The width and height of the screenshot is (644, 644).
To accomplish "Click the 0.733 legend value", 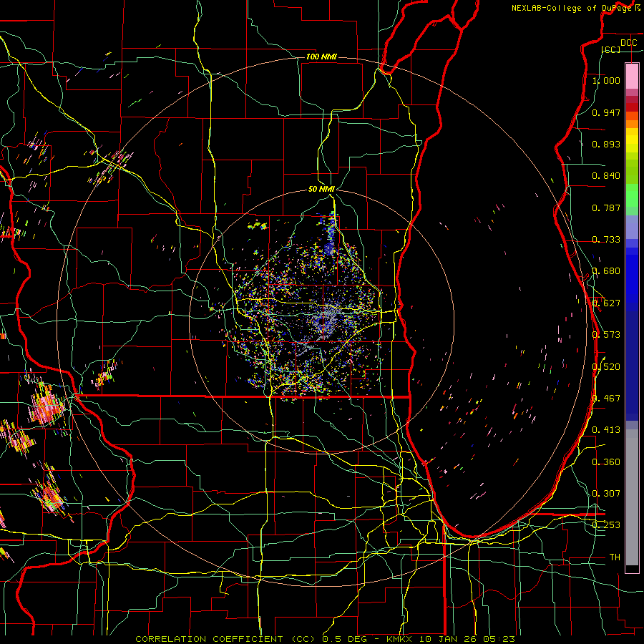I will [606, 240].
